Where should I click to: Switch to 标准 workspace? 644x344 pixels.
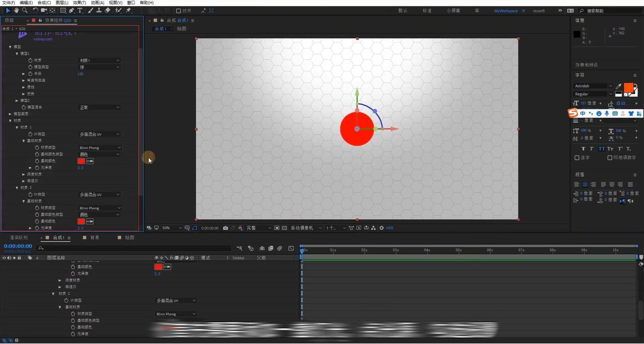(x=427, y=11)
